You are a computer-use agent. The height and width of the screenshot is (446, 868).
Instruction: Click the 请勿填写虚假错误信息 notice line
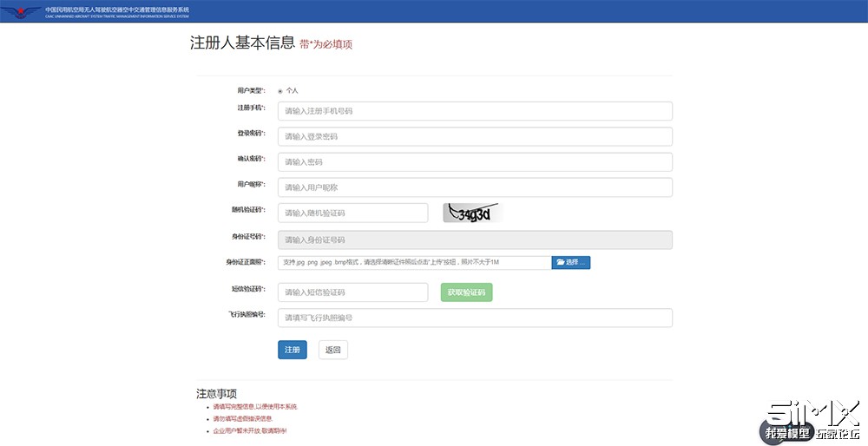pos(243,418)
